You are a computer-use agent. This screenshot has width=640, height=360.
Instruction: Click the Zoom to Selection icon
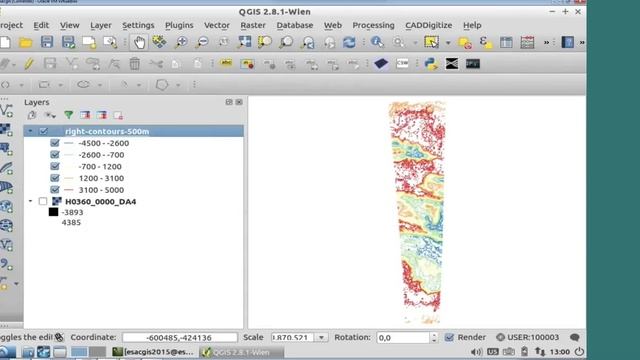[265, 42]
